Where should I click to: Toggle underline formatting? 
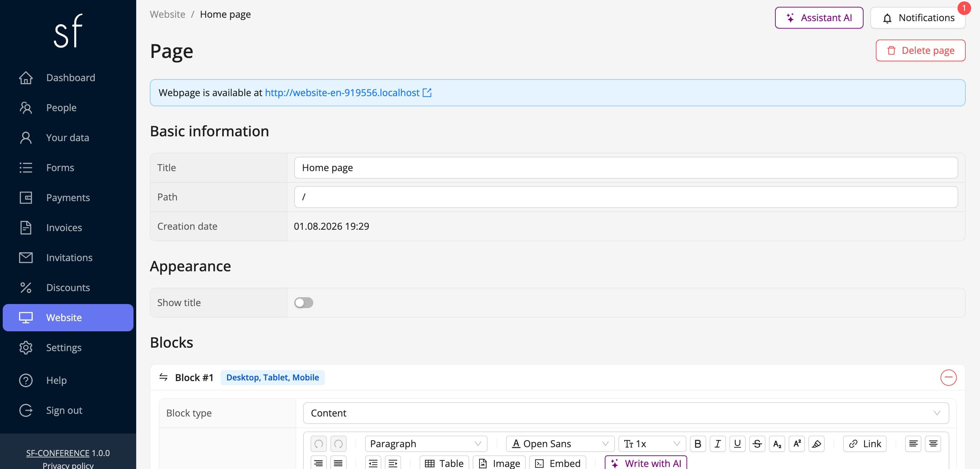coord(737,443)
